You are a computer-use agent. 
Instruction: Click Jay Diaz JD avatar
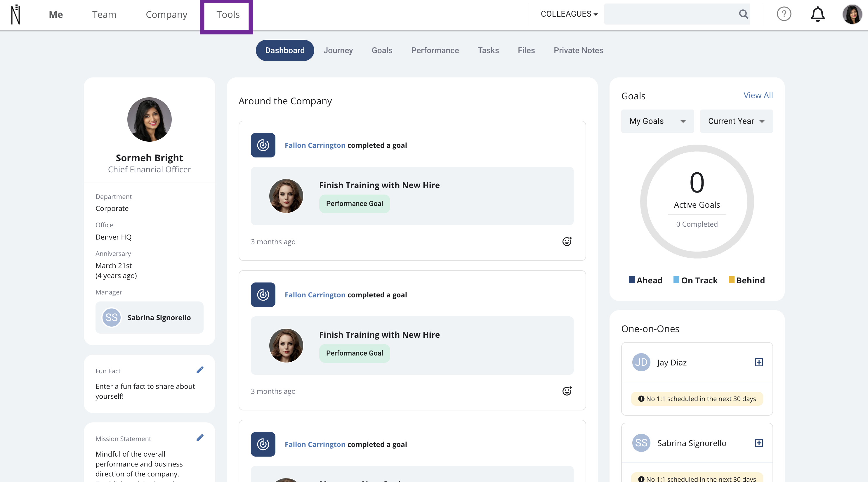[x=641, y=362]
